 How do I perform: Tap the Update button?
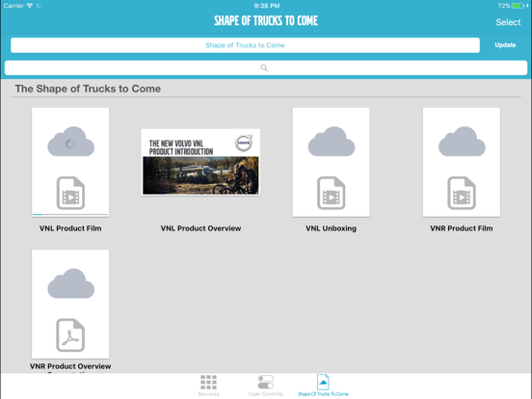(x=505, y=45)
